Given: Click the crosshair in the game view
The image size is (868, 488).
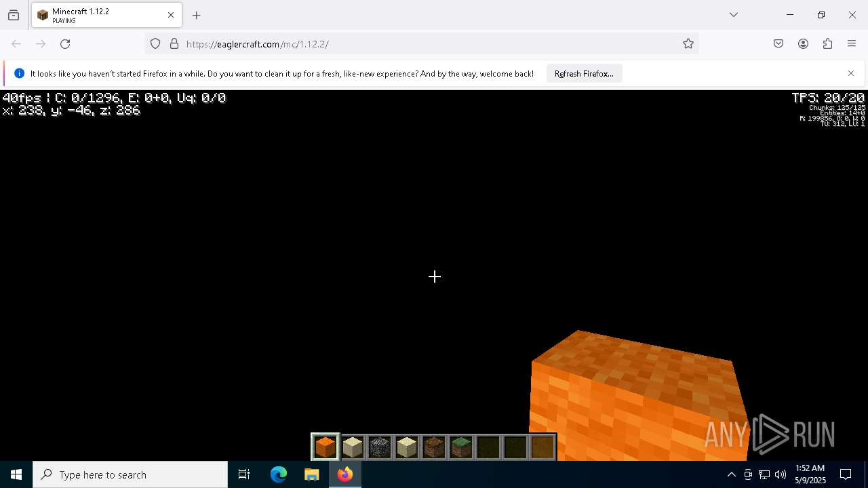Looking at the screenshot, I should pos(435,277).
